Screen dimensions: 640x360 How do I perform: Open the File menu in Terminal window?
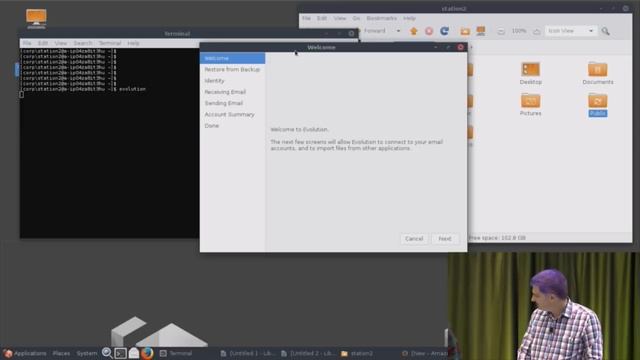click(27, 43)
